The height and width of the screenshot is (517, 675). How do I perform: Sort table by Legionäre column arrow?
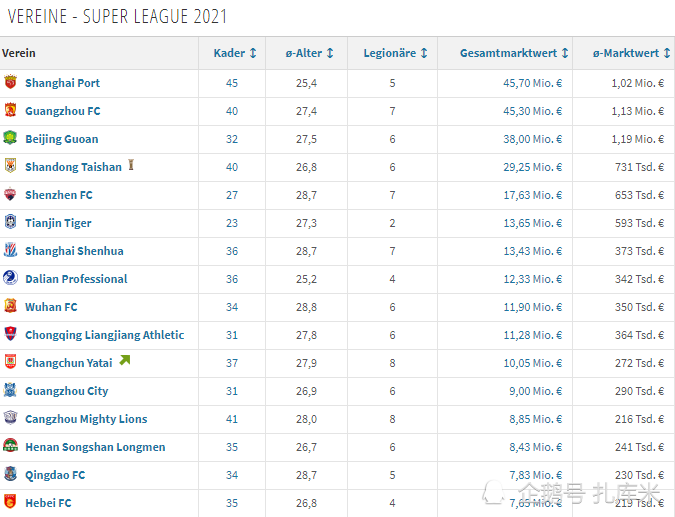[424, 53]
